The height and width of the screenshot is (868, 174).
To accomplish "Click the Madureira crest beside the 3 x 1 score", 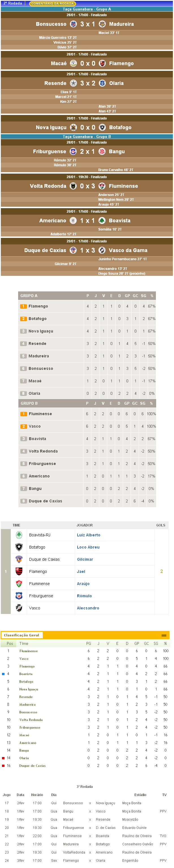I will 102,24.
